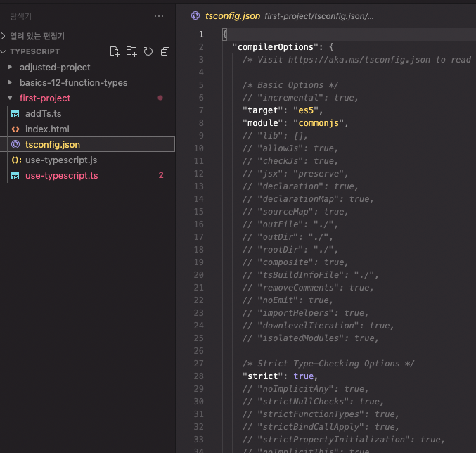Click the tsconfig.json editor tab title

(x=233, y=15)
